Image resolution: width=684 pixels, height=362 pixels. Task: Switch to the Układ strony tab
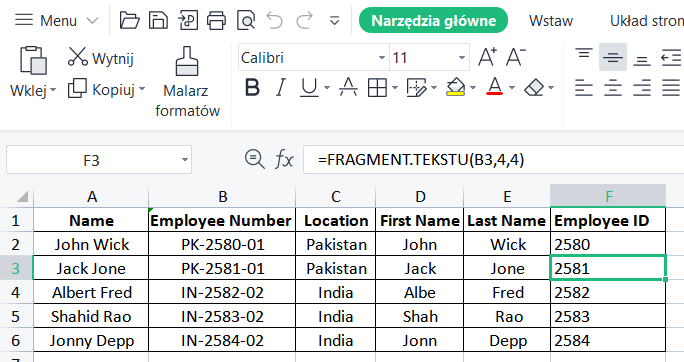pyautogui.click(x=646, y=20)
